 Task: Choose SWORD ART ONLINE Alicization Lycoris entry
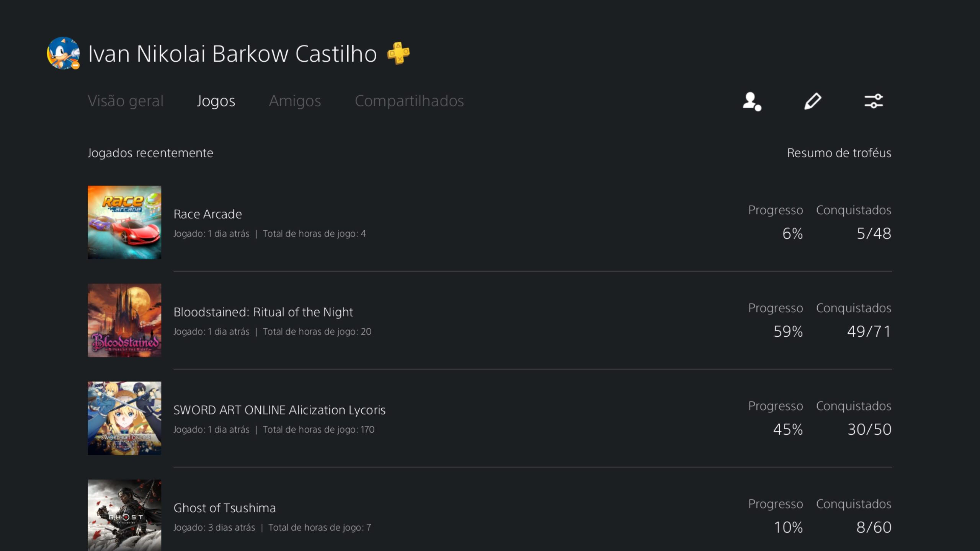coord(279,410)
